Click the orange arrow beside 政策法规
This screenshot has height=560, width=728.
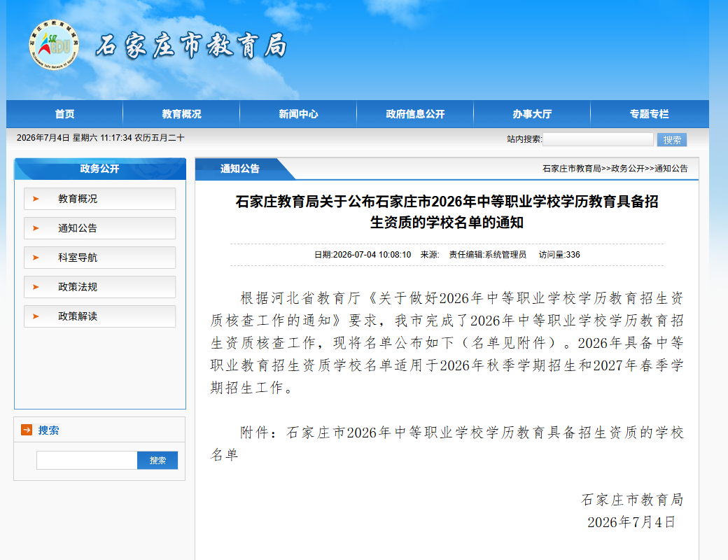[x=36, y=287]
